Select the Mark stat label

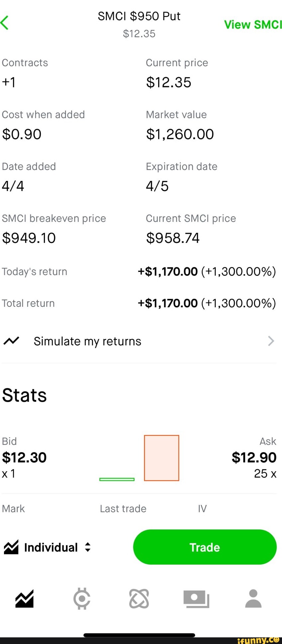[x=13, y=508]
